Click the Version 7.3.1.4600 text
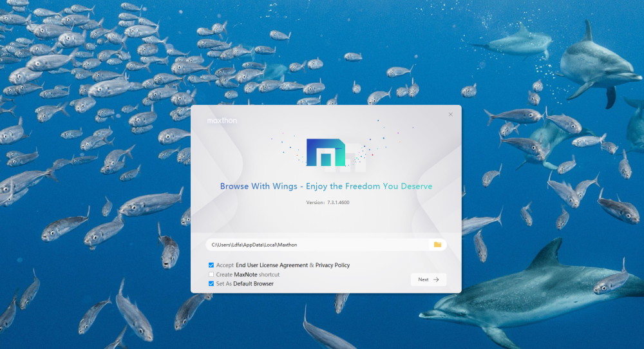The width and height of the screenshot is (644, 349). (328, 202)
